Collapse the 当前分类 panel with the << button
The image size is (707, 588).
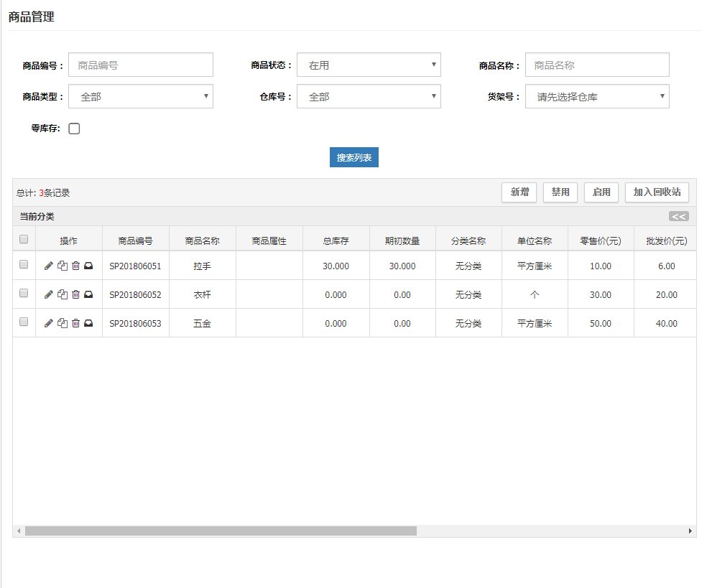tap(678, 217)
